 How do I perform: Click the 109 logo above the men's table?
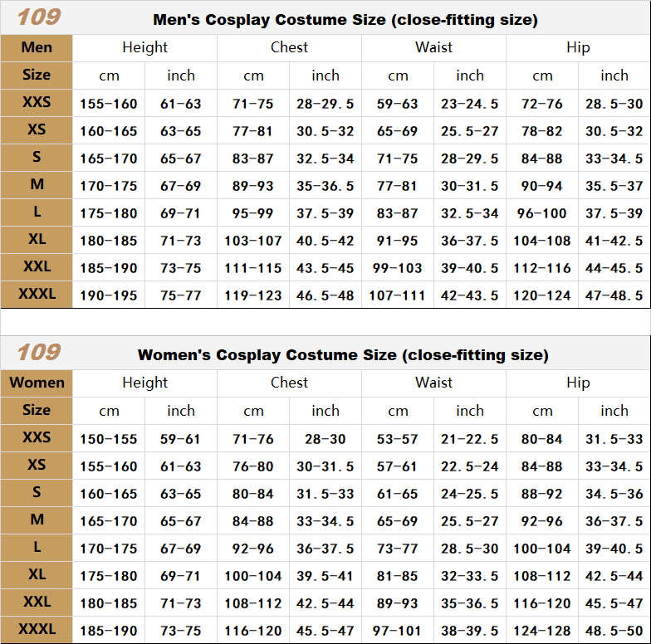(x=38, y=17)
